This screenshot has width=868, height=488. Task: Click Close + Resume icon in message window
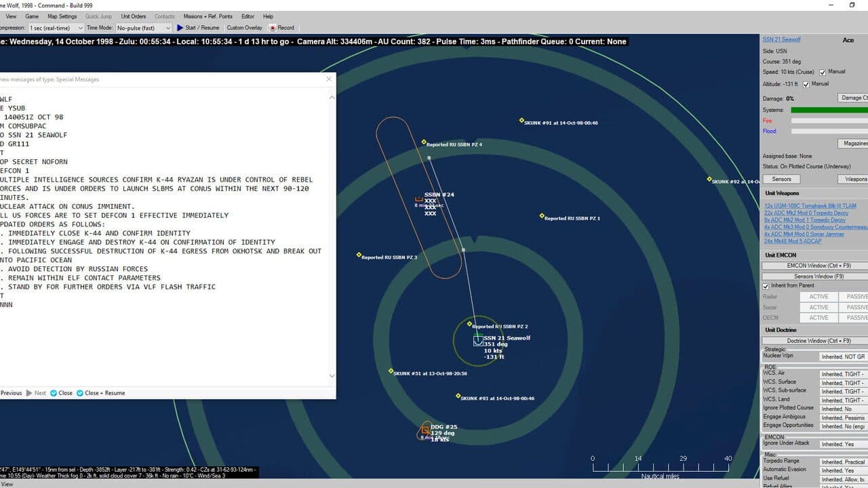80,393
